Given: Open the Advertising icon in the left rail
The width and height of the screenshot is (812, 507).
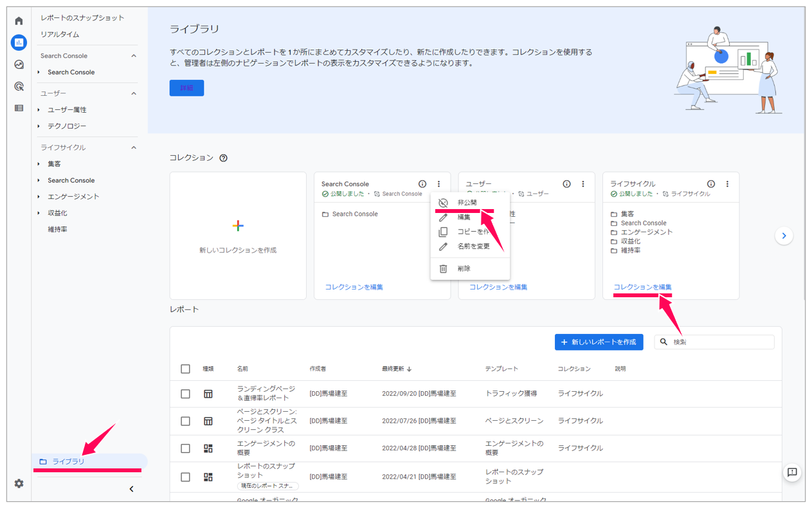Looking at the screenshot, I should coord(19,86).
